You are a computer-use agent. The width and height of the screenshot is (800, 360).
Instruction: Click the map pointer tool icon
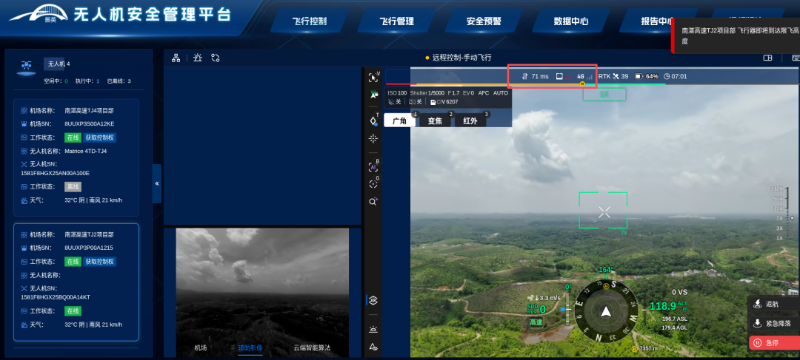373,95
